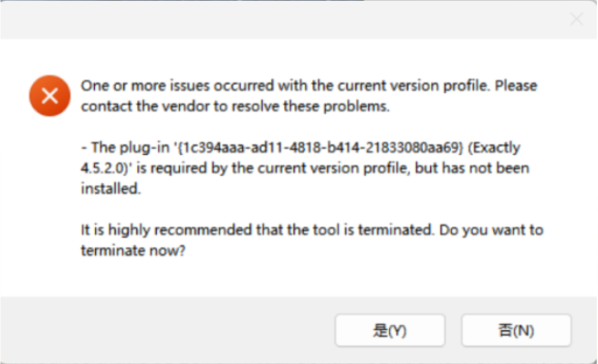The height and width of the screenshot is (364, 598).
Task: Click the 'contact the vendor' text line
Action: coord(235,106)
